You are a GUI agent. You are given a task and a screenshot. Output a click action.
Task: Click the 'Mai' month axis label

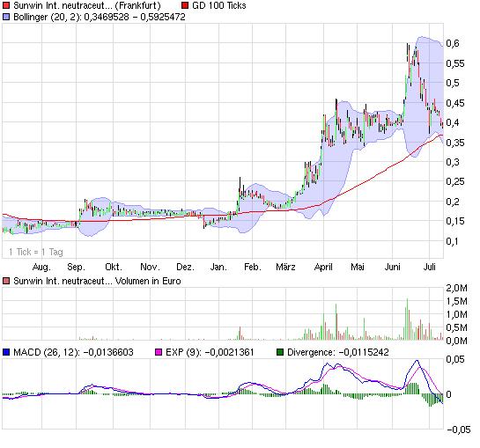(x=358, y=267)
